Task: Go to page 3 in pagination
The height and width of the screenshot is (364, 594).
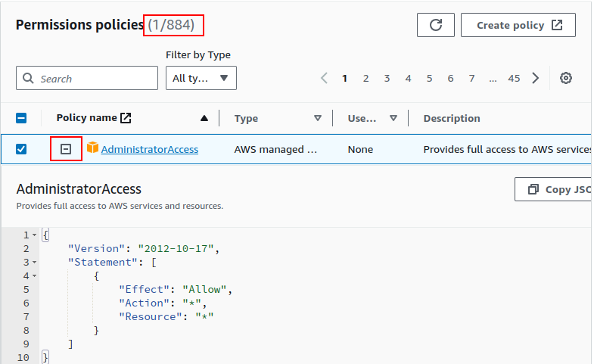Action: pyautogui.click(x=387, y=79)
